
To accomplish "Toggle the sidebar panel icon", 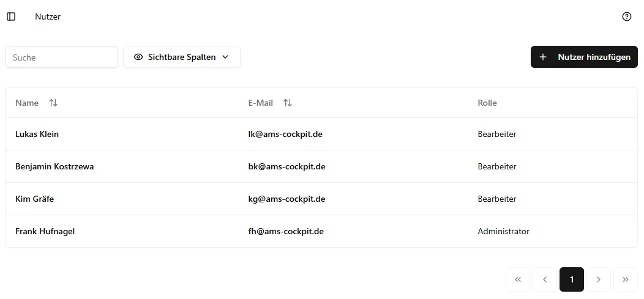I will coord(11,17).
